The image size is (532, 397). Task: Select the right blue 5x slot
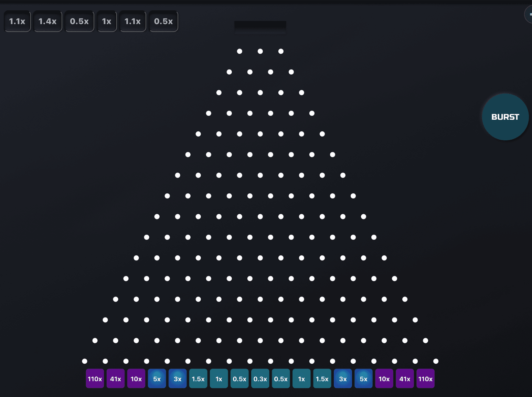pos(363,378)
